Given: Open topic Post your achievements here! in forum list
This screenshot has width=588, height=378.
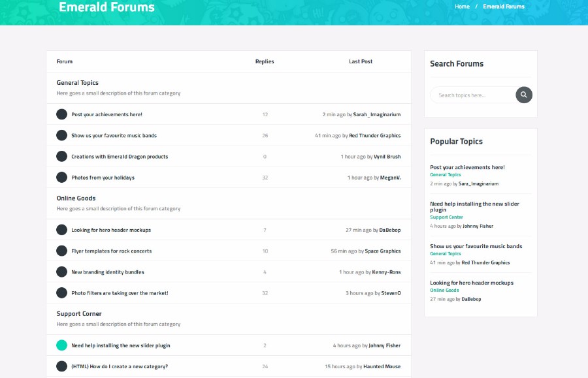Looking at the screenshot, I should 107,115.
